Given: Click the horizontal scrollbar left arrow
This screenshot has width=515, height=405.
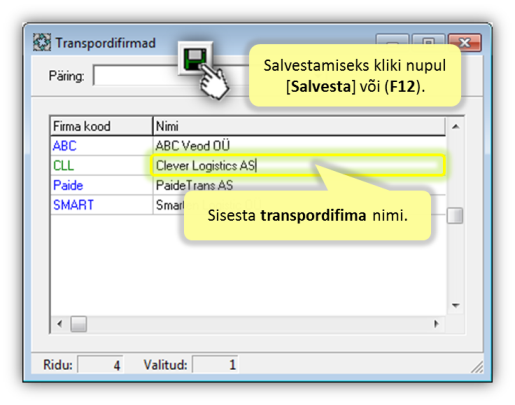Looking at the screenshot, I should click(x=60, y=324).
